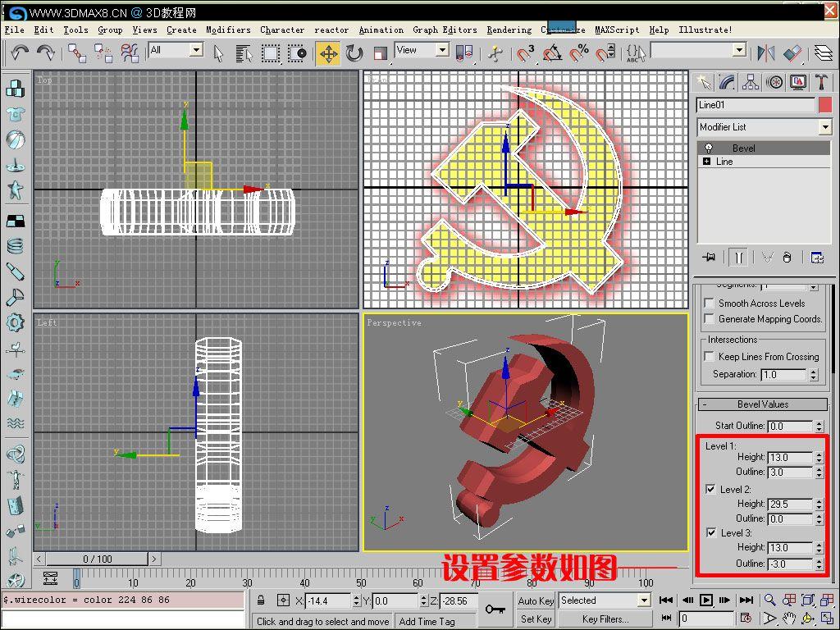Enable Generate Mapping Coords checkbox
This screenshot has width=840, height=630.
pos(709,319)
